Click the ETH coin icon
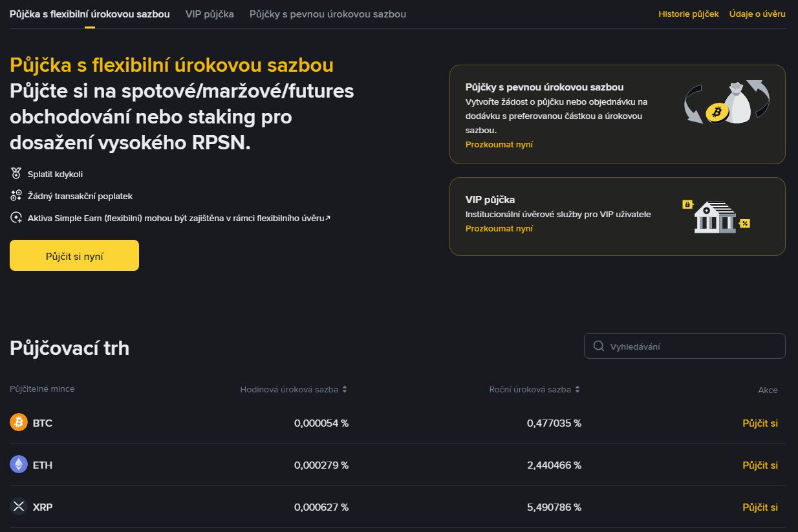The height and width of the screenshot is (532, 798). click(x=19, y=465)
